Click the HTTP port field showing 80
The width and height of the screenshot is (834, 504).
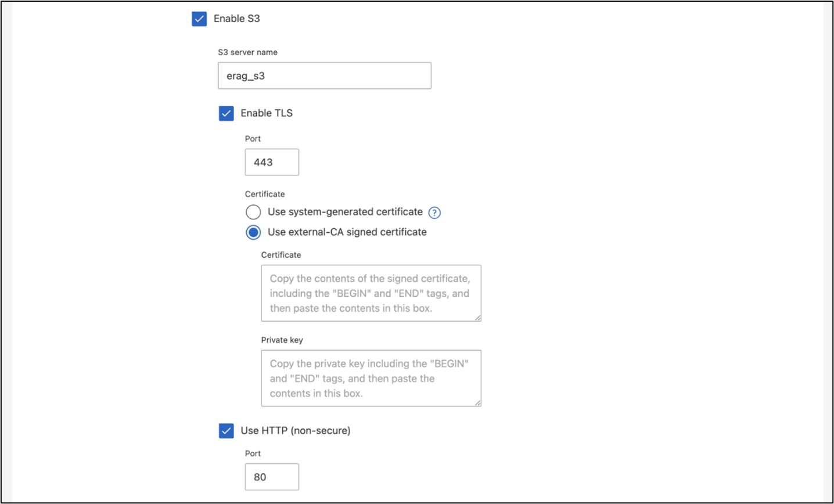[x=272, y=477]
